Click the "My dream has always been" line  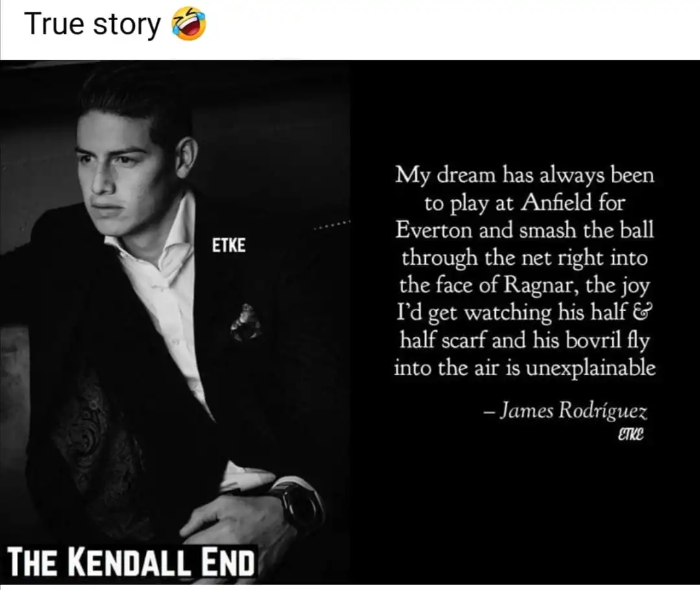[x=524, y=176]
